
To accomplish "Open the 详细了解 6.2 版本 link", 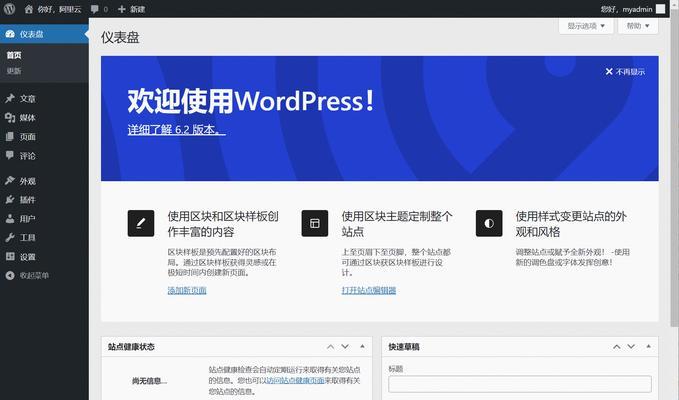I will point(177,129).
